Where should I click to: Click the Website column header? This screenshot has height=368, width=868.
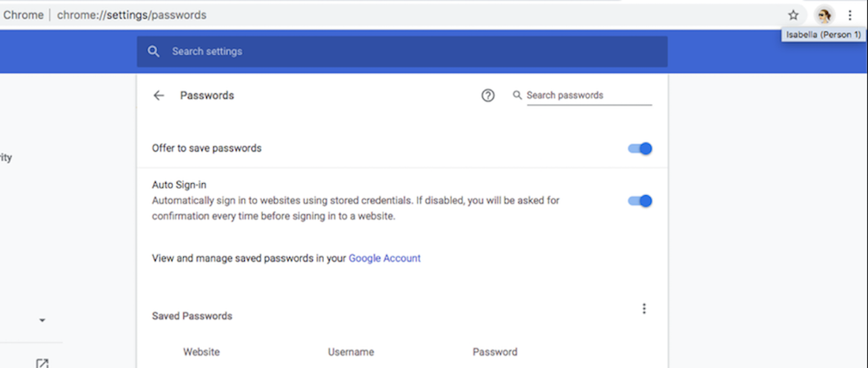coord(201,352)
